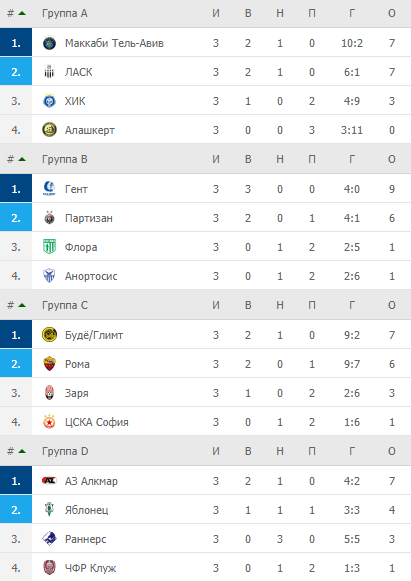The height and width of the screenshot is (581, 411).
Task: Select the AZ Alkmaar logo icon
Action: [x=49, y=481]
